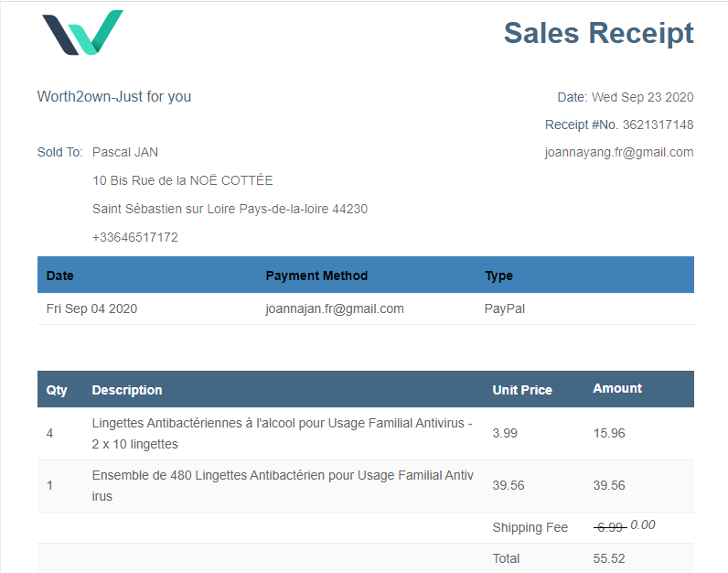Click the PayPal payment type cell
The image size is (728, 573).
504,308
